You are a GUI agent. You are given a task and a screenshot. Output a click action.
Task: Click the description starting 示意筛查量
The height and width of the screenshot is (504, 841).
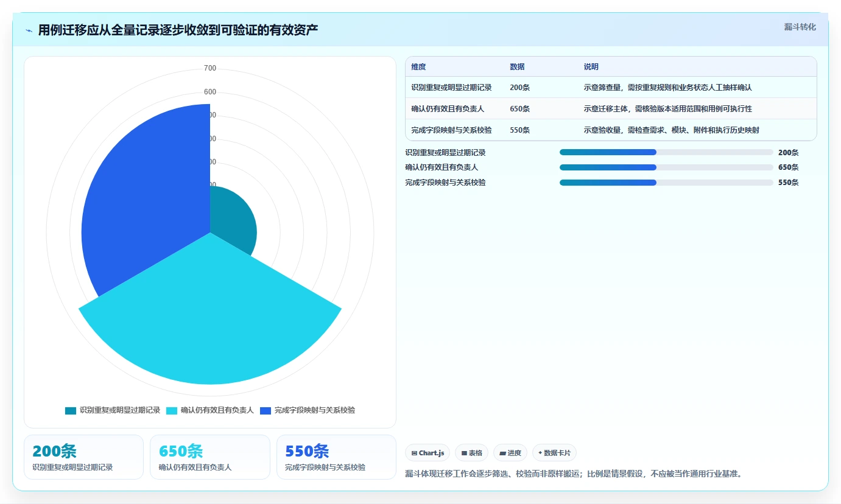point(667,88)
